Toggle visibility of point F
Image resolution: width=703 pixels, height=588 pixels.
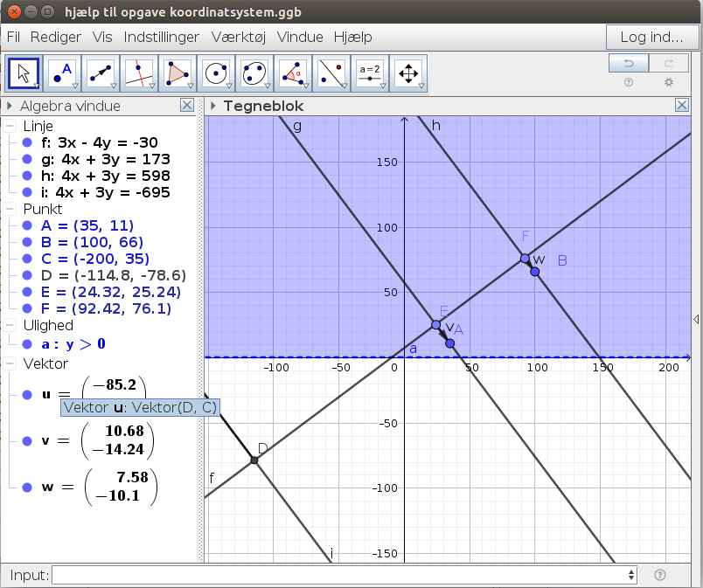point(27,308)
